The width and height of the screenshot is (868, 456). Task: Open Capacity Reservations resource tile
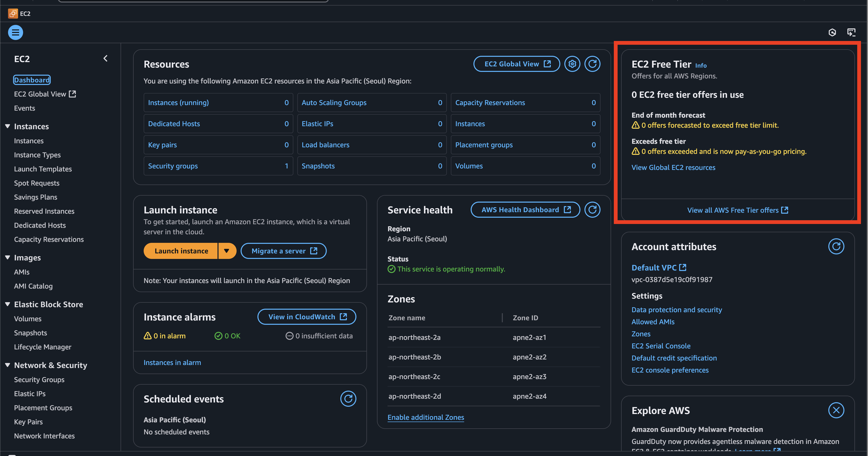[x=525, y=103]
